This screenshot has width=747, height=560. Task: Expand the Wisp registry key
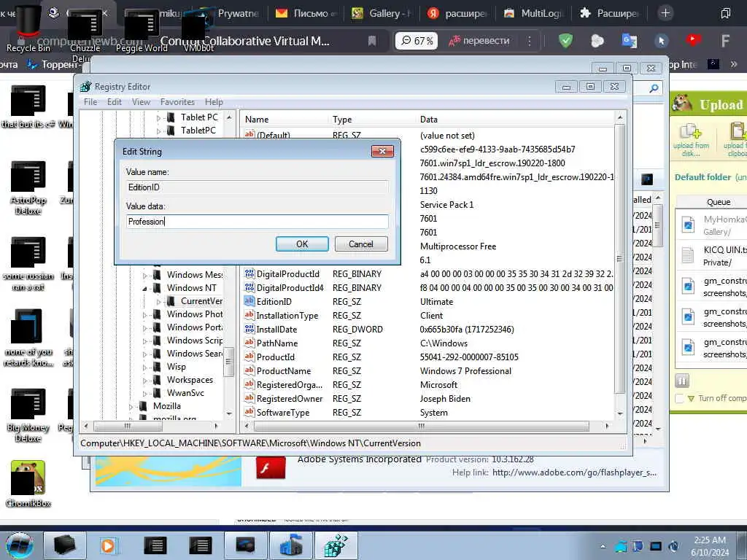pyautogui.click(x=144, y=367)
